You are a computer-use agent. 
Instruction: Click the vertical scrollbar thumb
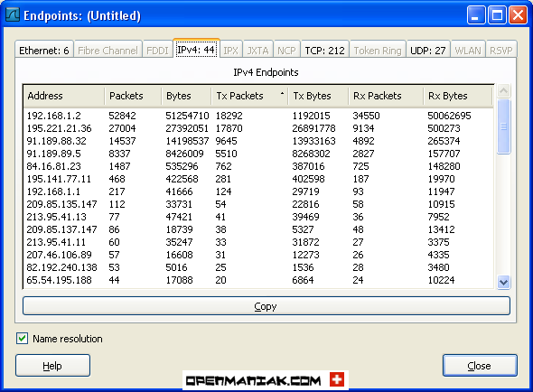(503, 126)
